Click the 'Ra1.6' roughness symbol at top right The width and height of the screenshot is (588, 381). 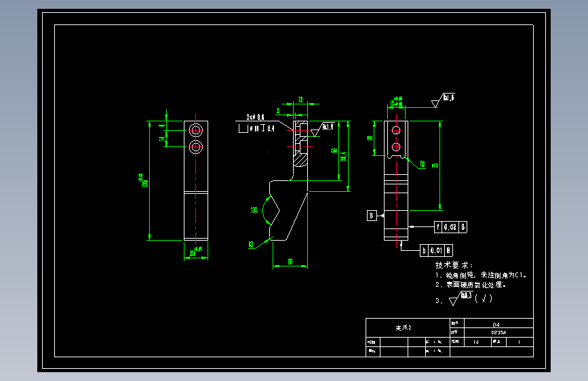point(443,100)
